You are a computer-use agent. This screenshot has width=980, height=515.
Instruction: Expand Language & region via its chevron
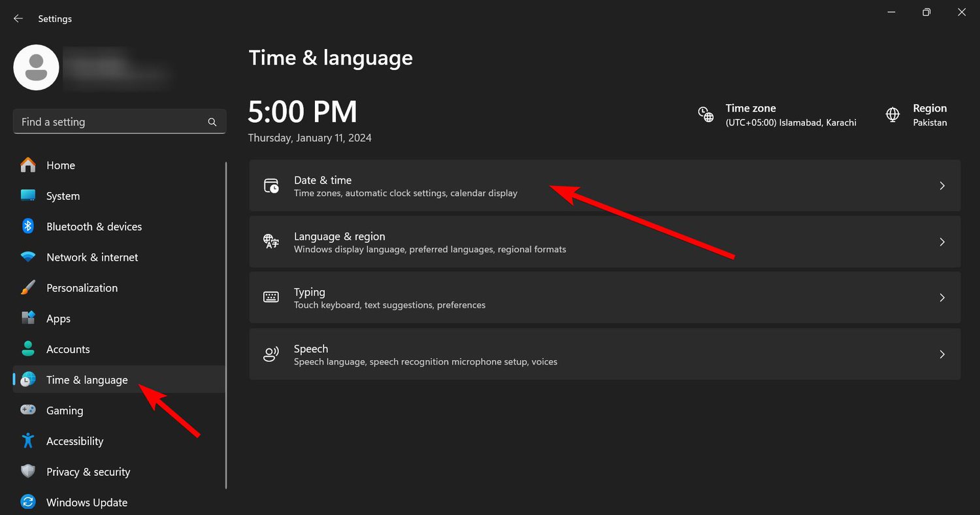click(942, 242)
